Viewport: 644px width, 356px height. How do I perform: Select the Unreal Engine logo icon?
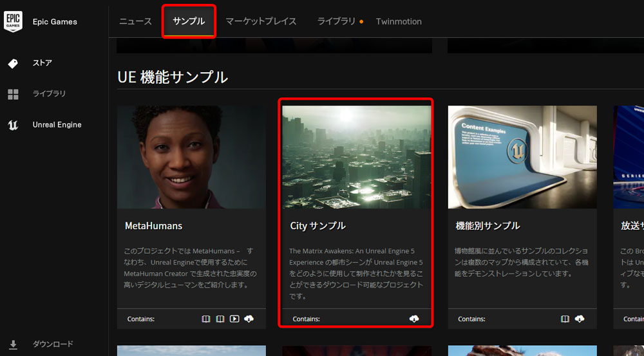pyautogui.click(x=13, y=125)
